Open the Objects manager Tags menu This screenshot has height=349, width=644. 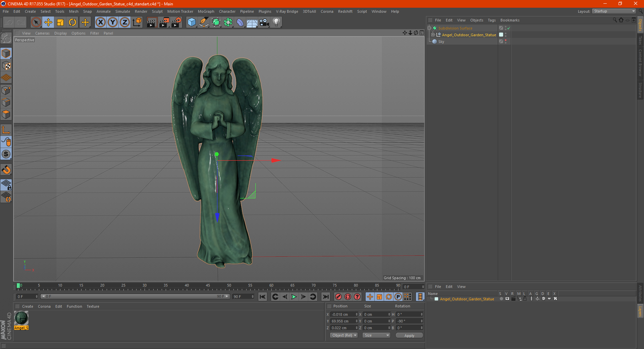coord(491,20)
